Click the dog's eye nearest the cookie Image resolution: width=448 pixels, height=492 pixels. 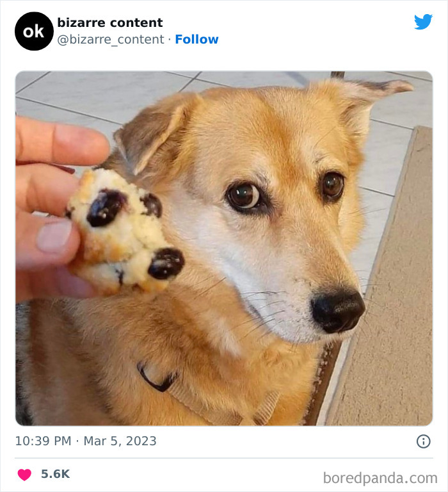(243, 195)
